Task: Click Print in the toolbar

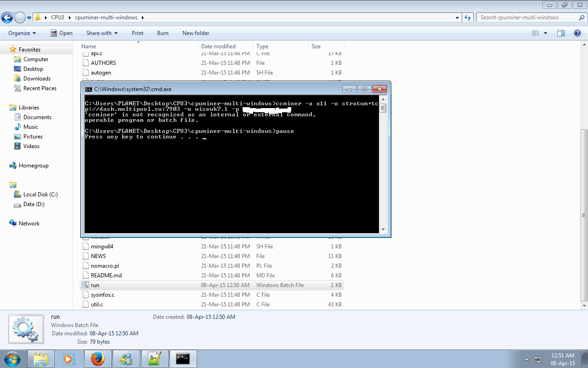Action: [x=137, y=33]
